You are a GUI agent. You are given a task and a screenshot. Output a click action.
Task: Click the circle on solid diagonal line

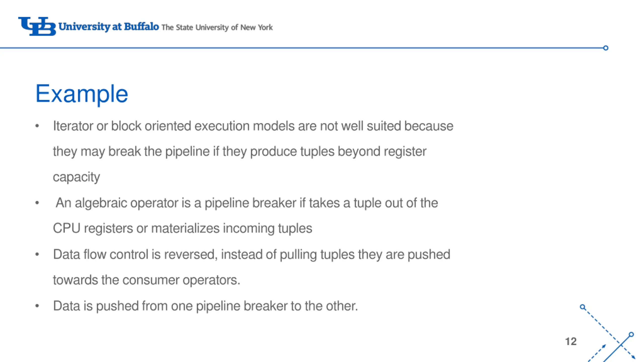(631, 334)
